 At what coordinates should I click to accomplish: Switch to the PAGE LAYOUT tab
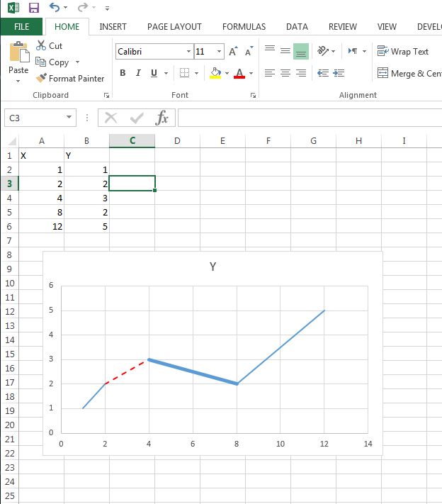tap(174, 27)
